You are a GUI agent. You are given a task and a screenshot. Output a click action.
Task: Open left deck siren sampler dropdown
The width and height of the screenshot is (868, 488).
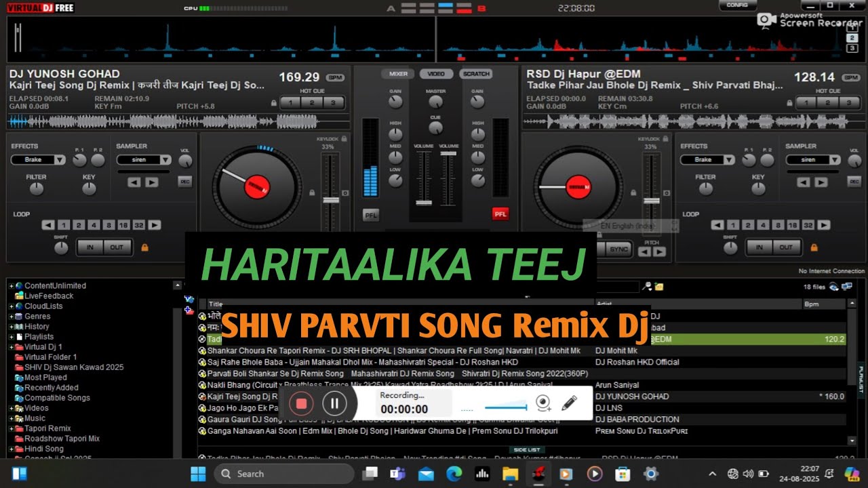click(x=144, y=160)
